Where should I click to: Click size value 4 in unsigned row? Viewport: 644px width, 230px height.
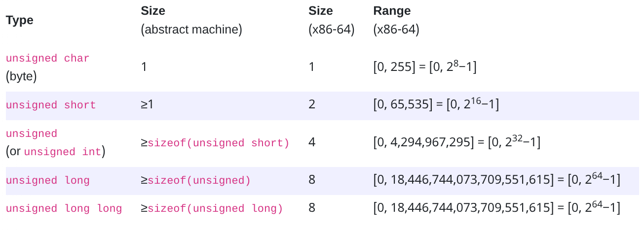[312, 143]
